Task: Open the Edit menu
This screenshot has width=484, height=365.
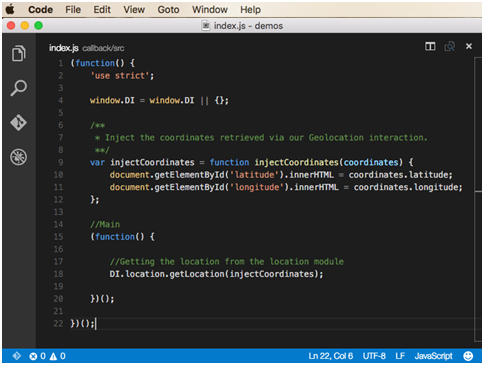Action: click(102, 10)
